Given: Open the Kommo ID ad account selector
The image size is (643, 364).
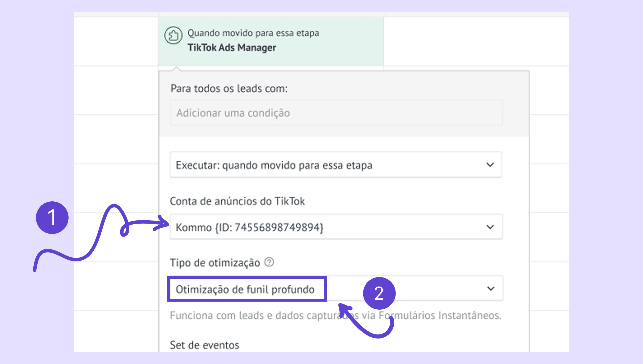Looking at the screenshot, I should tap(249, 227).
